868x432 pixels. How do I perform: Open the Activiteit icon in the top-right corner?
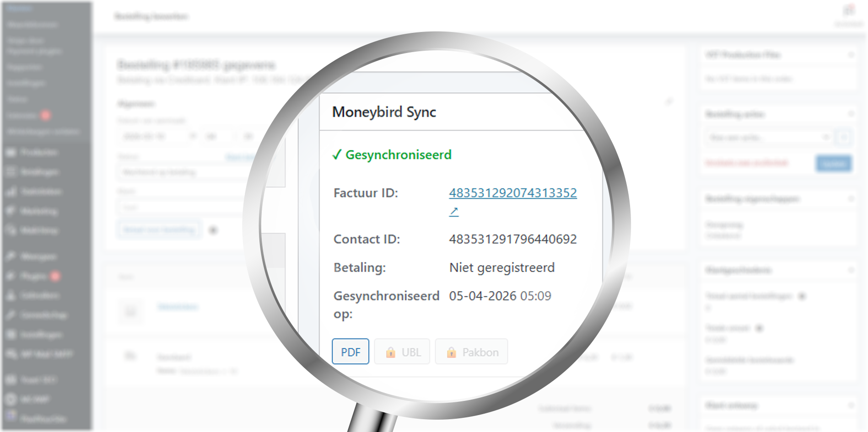[849, 11]
